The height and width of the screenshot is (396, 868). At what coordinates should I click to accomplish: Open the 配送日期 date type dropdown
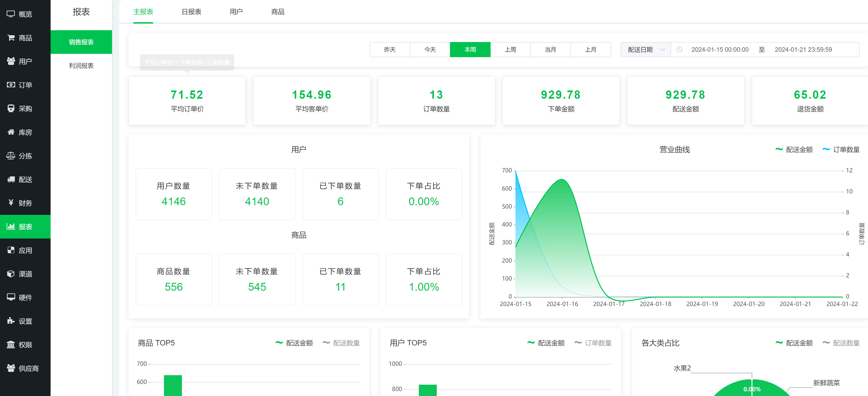point(646,50)
